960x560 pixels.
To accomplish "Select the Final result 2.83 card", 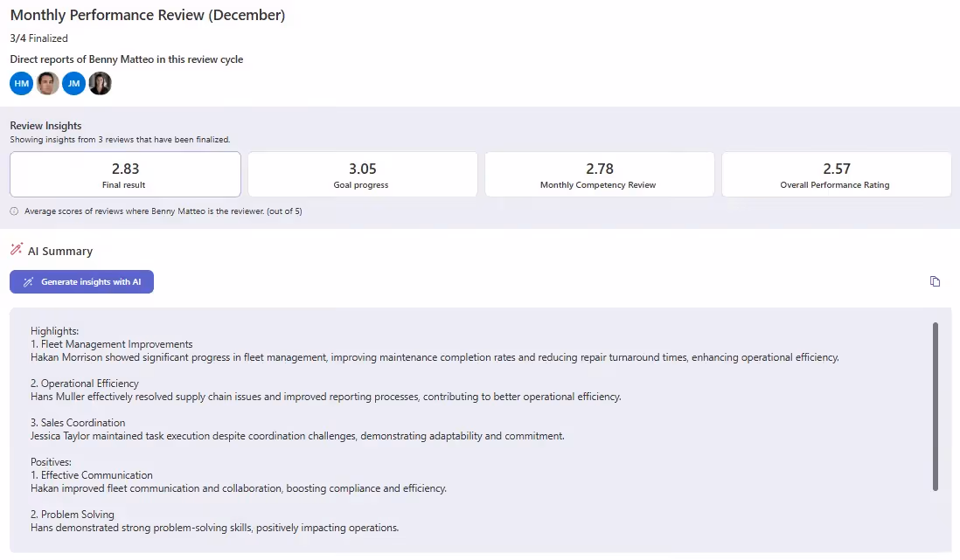I will click(125, 175).
